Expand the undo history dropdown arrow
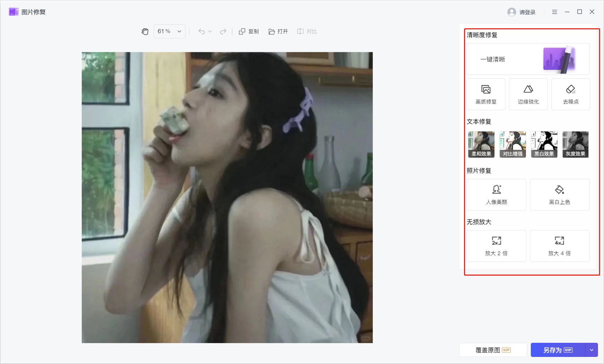The height and width of the screenshot is (364, 604). pyautogui.click(x=210, y=31)
